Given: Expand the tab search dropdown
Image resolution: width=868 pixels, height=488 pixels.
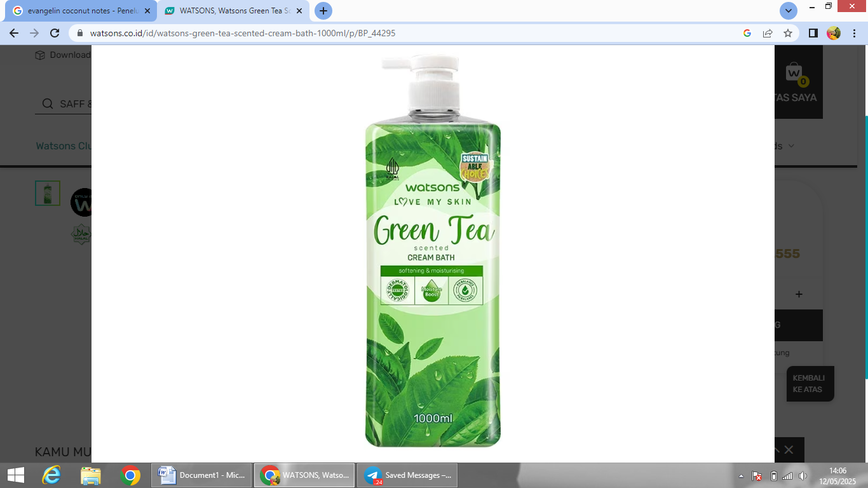Looking at the screenshot, I should pos(789,11).
